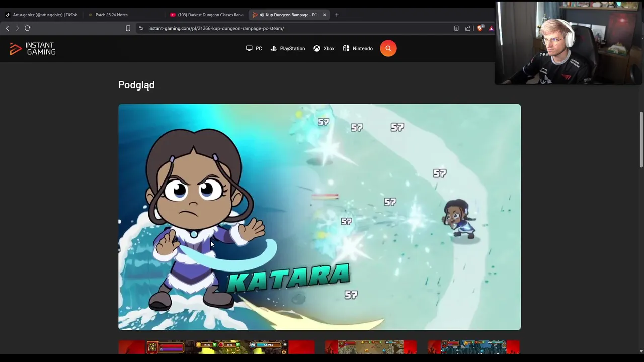This screenshot has width=644, height=362.
Task: Reload the page with refresh icon
Action: pos(28,28)
